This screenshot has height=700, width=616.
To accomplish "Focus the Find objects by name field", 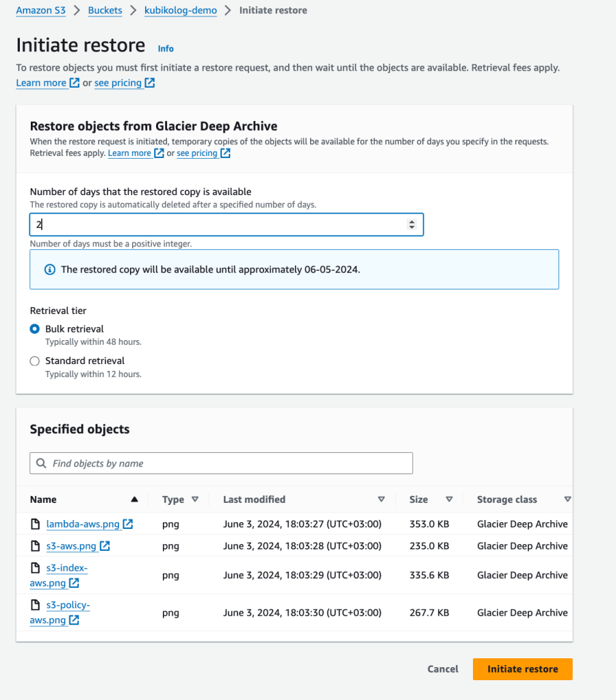I will (x=226, y=463).
